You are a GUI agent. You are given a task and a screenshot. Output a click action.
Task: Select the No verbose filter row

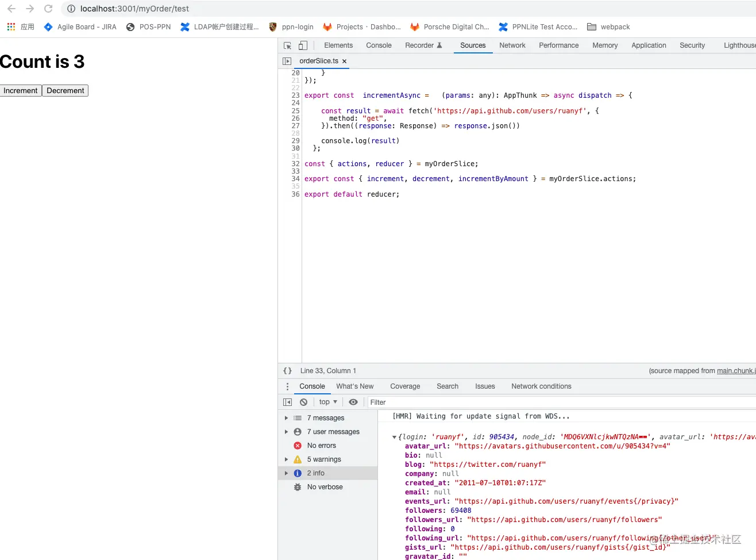328,487
